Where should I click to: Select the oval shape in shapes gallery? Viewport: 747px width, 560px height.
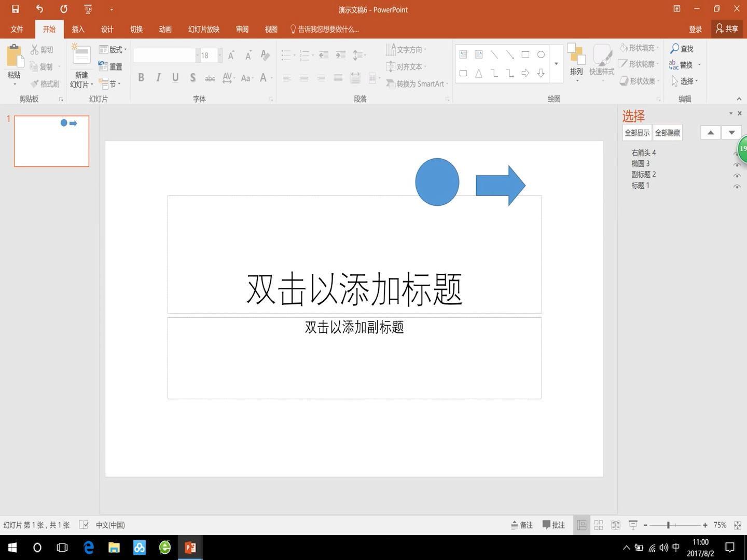coord(541,54)
